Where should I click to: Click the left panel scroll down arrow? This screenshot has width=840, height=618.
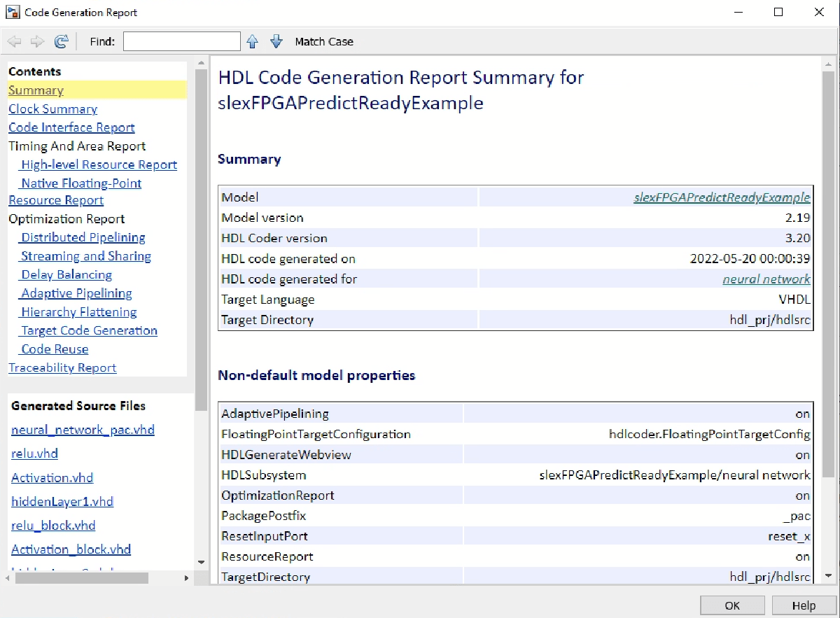[x=201, y=561]
